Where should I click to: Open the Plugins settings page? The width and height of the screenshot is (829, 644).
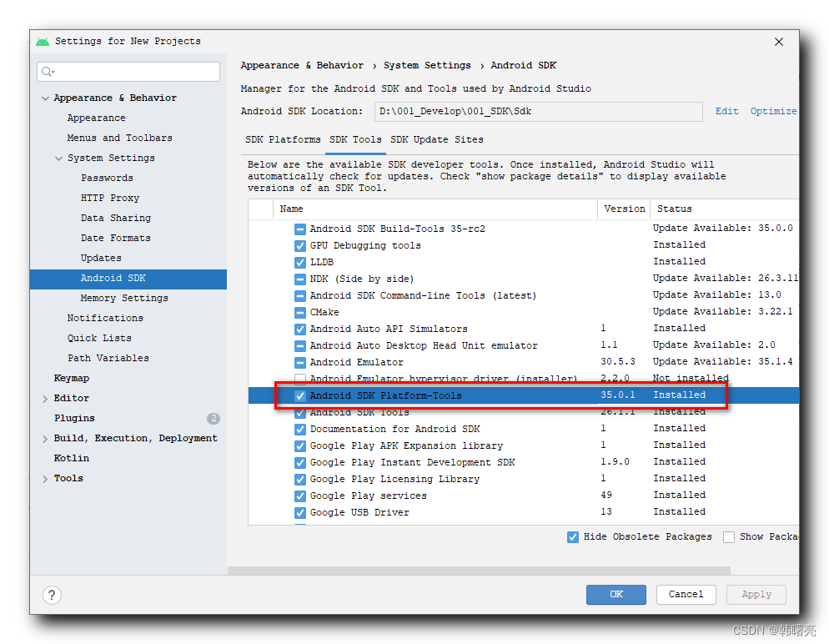[74, 418]
